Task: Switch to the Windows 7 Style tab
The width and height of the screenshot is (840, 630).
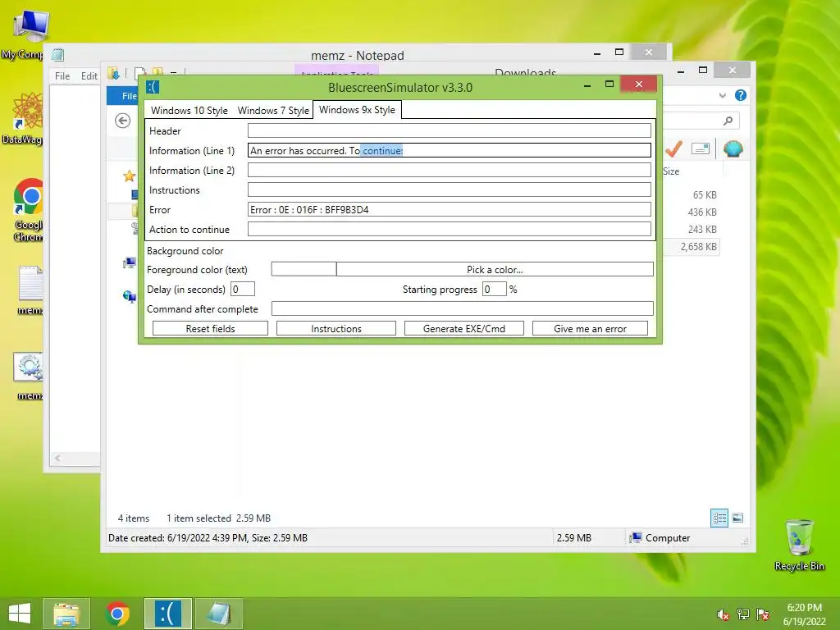Action: (x=273, y=111)
